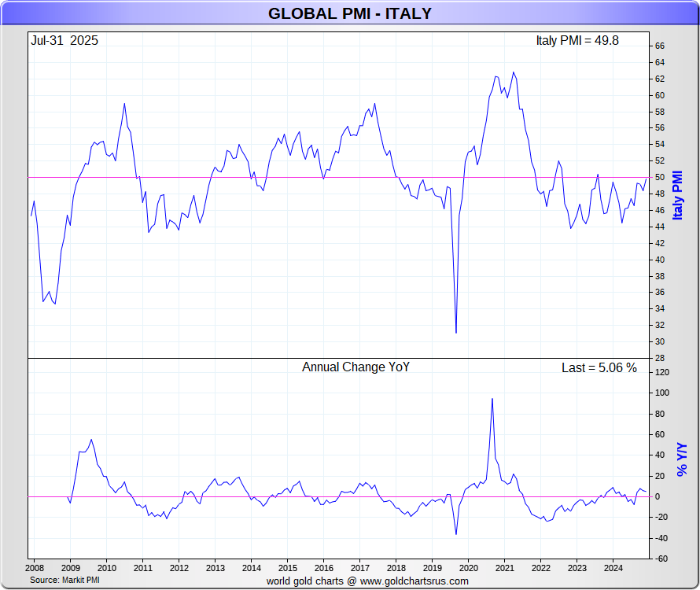Screen dimensions: 700x590
Task: Click the 50 tick on PMI axis
Action: [660, 177]
